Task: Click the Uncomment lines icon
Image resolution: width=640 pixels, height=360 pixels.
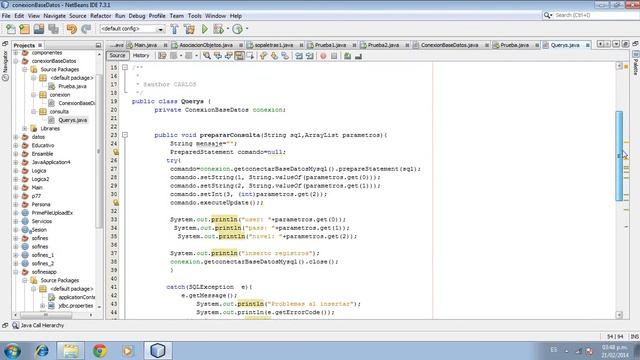Action: 358,56
